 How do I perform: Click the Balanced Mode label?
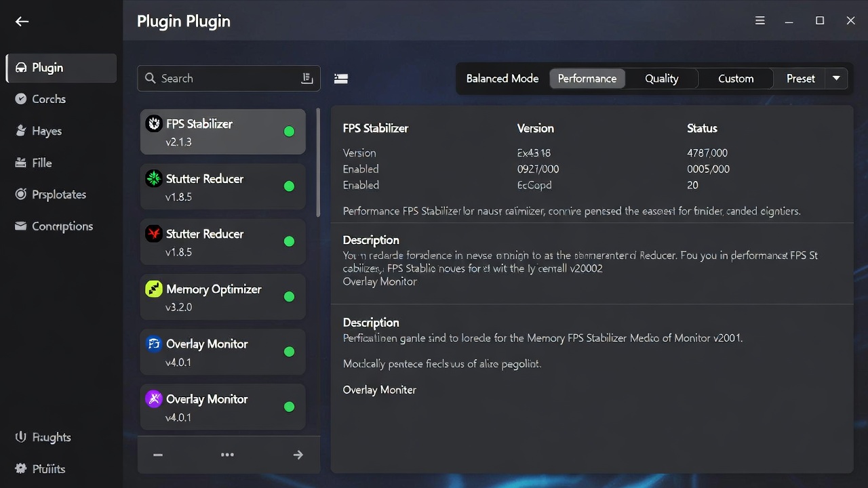tap(502, 79)
